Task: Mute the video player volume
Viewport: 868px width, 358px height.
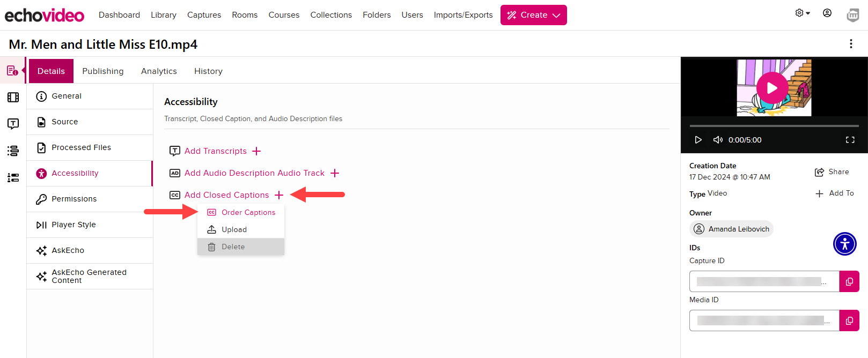Action: click(x=717, y=140)
